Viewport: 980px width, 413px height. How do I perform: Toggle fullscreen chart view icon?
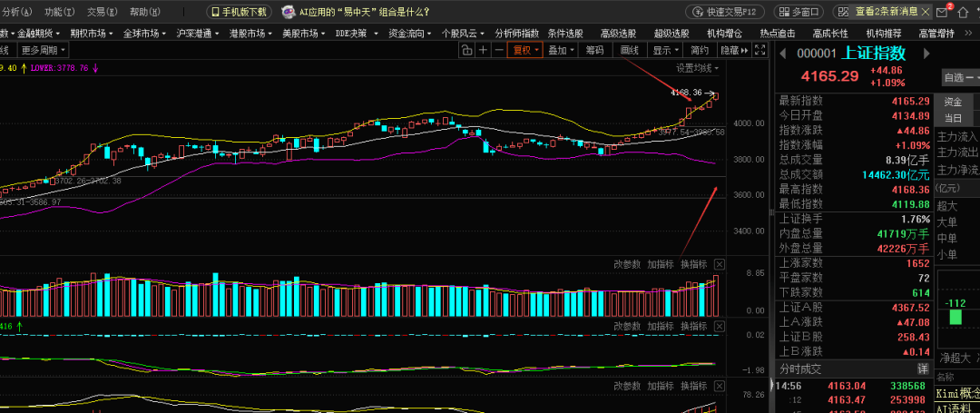(x=759, y=51)
